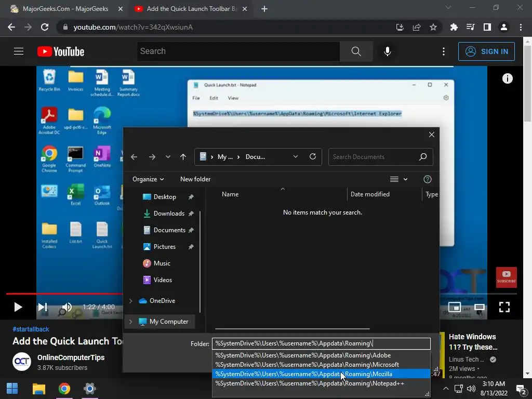Expand the address path dropdown
Viewport: 532px width, 399px height.
click(295, 156)
